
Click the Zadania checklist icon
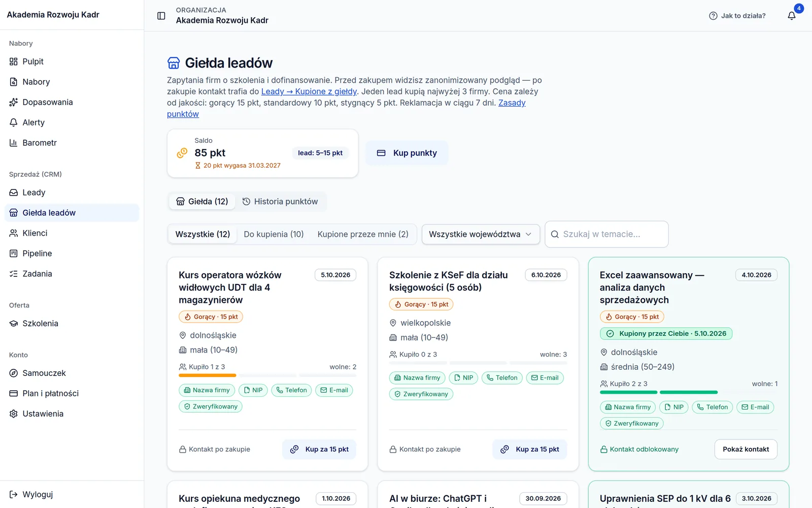tap(14, 274)
